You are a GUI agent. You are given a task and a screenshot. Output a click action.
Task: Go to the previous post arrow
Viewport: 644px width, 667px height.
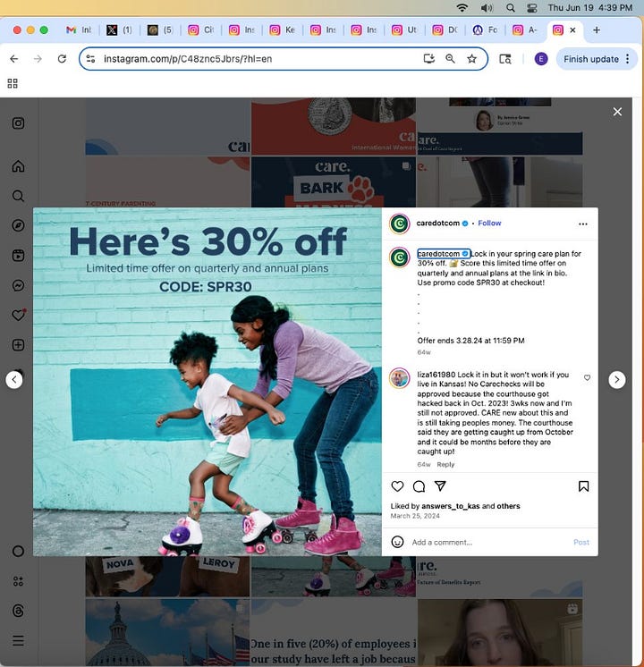pyautogui.click(x=14, y=379)
